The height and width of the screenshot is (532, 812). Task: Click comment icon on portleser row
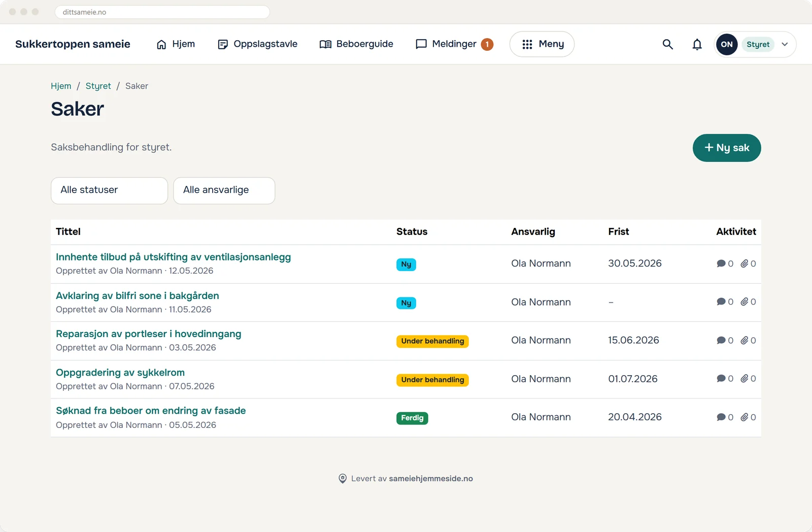tap(721, 340)
